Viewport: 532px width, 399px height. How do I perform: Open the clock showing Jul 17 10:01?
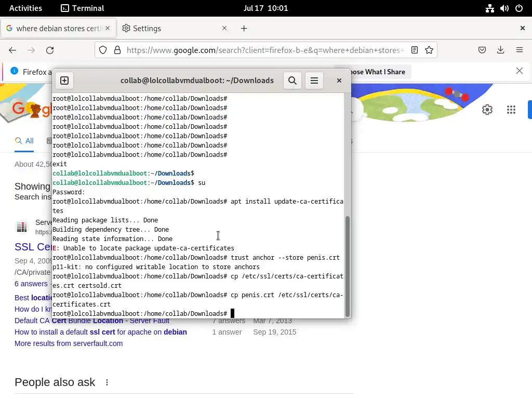[265, 8]
